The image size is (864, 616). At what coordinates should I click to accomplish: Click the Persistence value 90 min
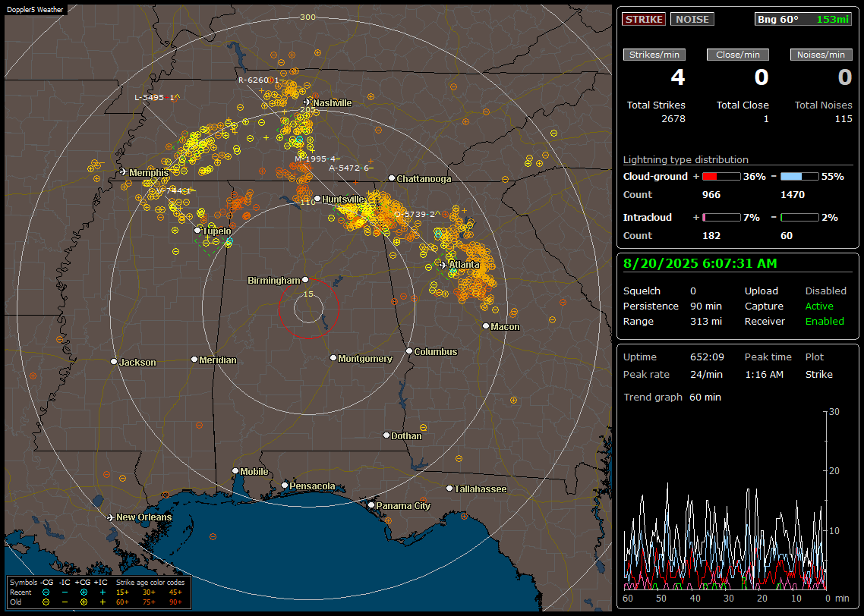(706, 306)
